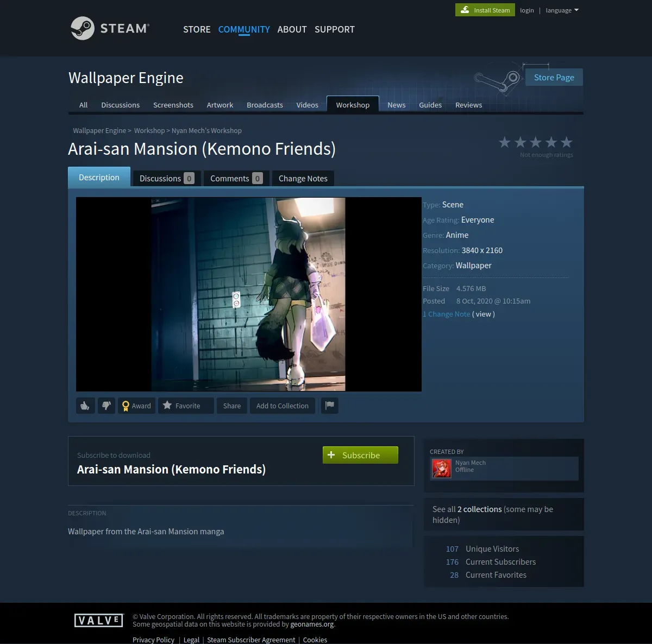This screenshot has width=652, height=644.
Task: Click the login link
Action: (x=527, y=10)
